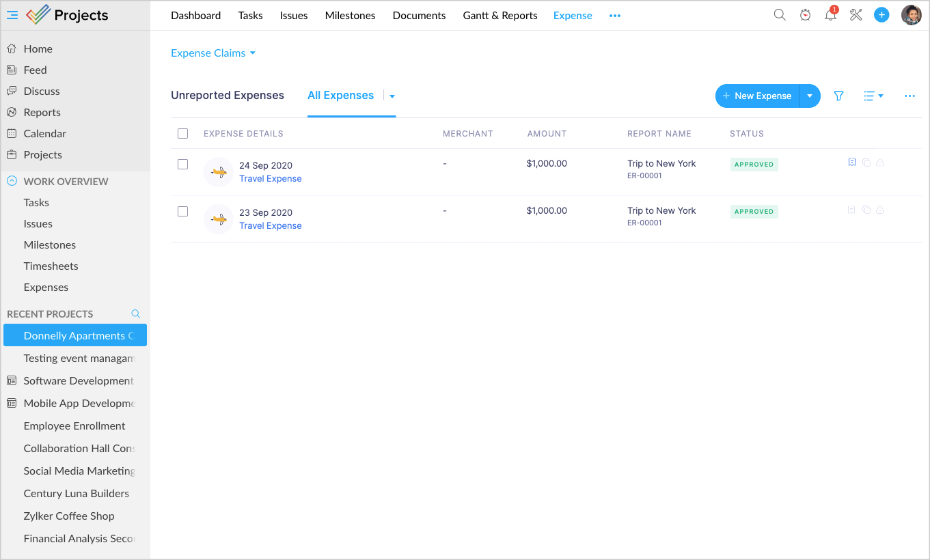This screenshot has width=930, height=560.
Task: Click the New Expense button
Action: coord(757,96)
